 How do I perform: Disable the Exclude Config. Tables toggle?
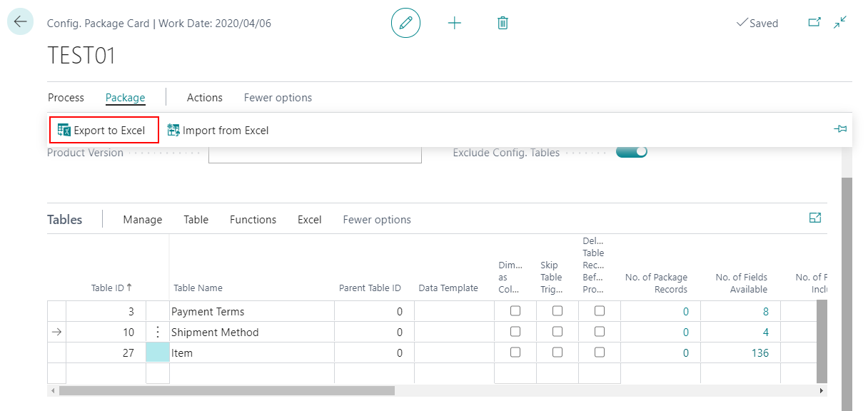(x=631, y=151)
